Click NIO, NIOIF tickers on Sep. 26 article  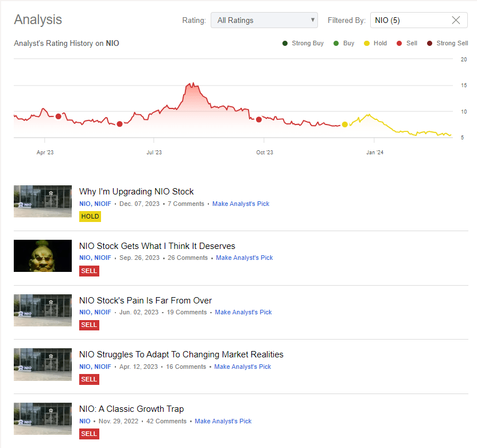[x=95, y=258]
